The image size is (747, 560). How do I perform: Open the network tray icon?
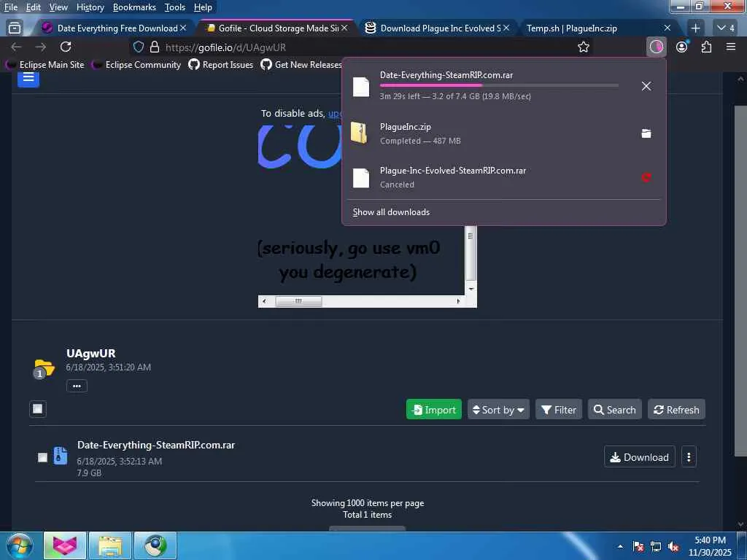[656, 546]
